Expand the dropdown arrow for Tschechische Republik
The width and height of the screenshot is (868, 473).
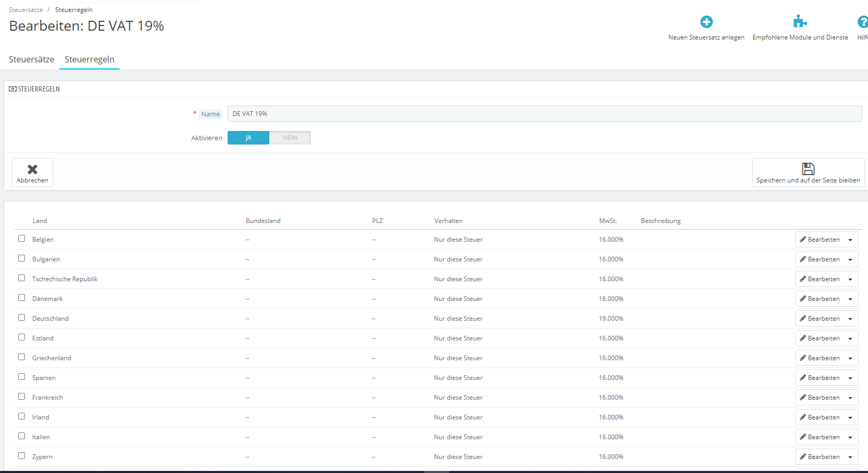[850, 279]
